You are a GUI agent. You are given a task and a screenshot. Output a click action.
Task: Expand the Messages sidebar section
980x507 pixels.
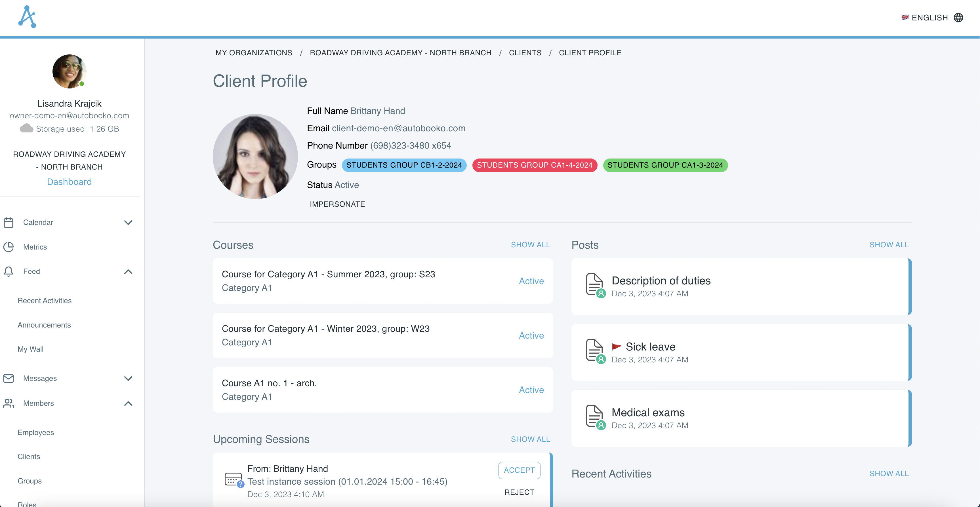click(x=128, y=379)
